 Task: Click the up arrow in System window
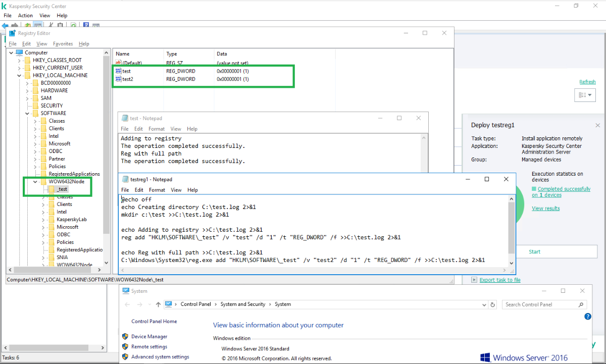(159, 304)
